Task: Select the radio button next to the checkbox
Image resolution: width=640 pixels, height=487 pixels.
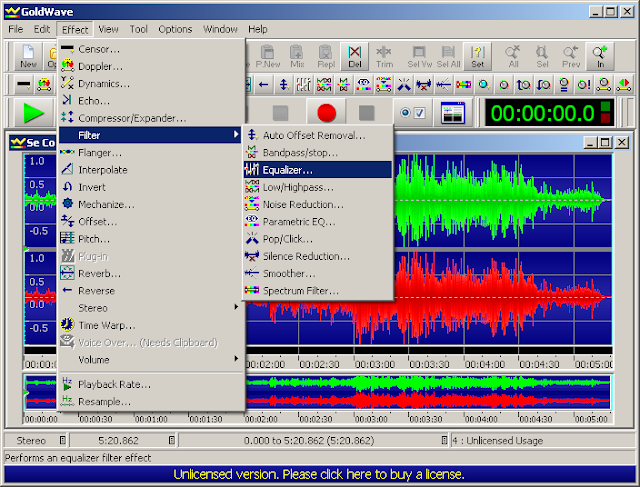Action: click(x=405, y=113)
